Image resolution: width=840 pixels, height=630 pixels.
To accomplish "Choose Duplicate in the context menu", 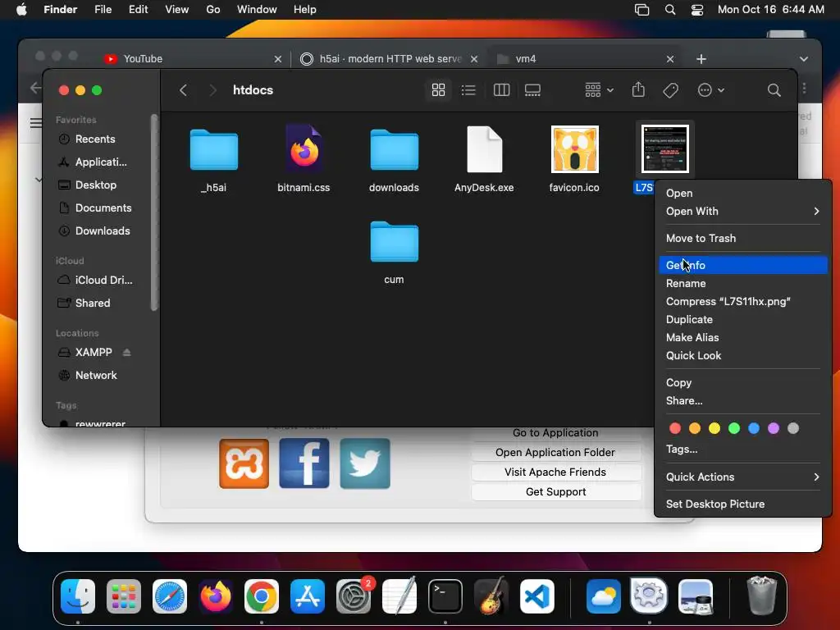I will pos(743,320).
